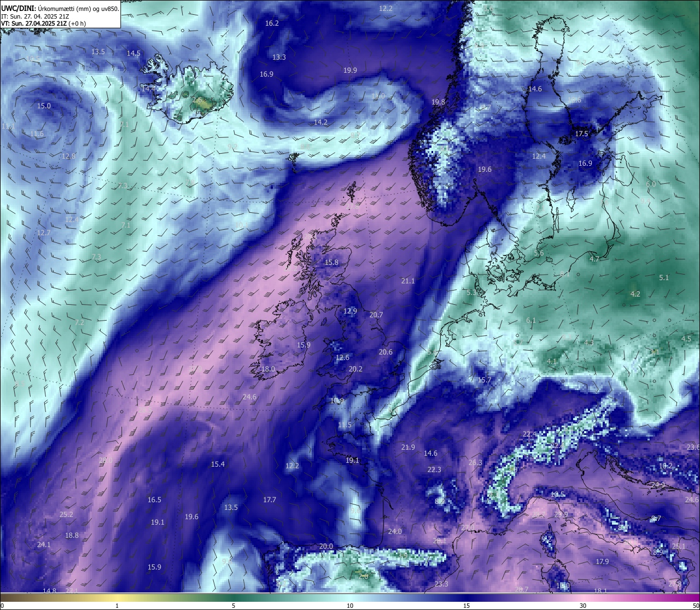
Task: Click the 20.0 value off northern Spain
Action: pos(326,547)
